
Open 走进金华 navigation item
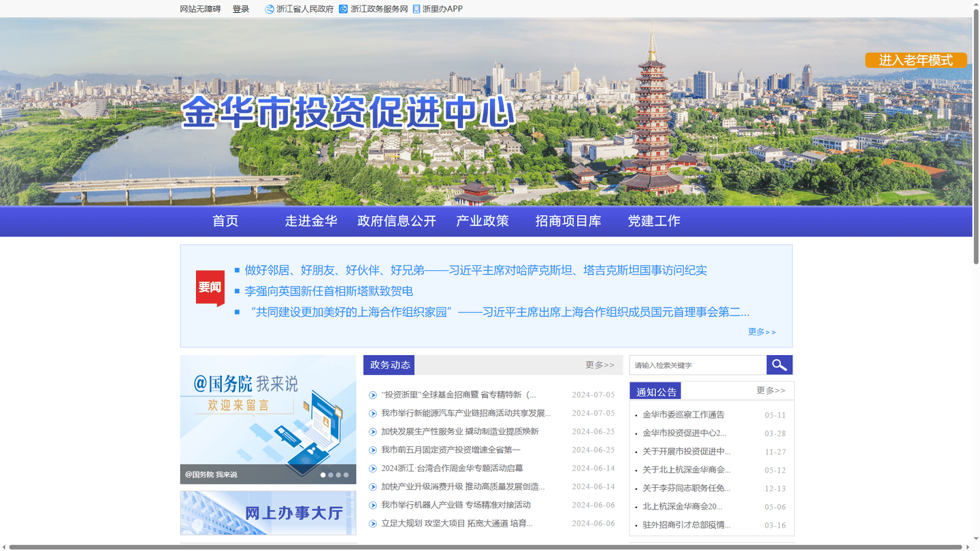[311, 221]
